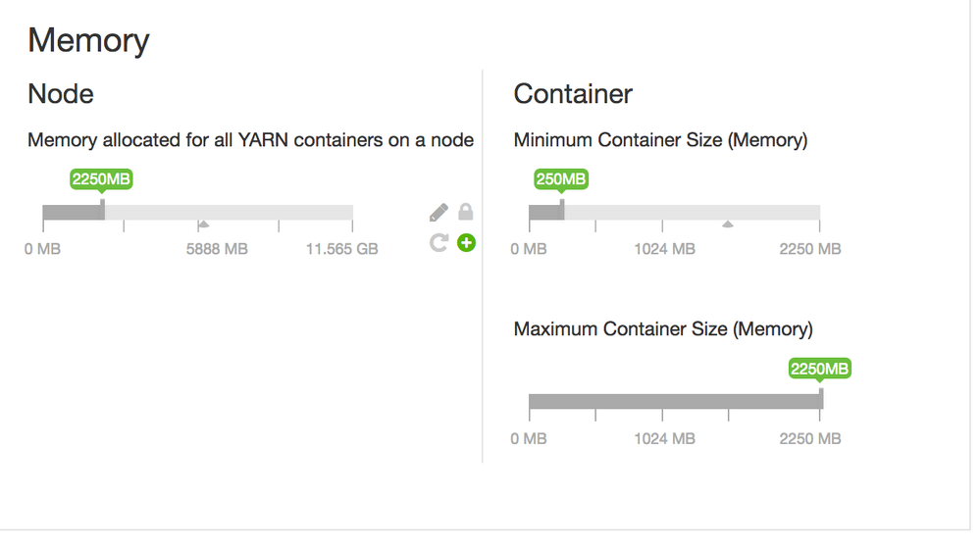Viewport: 980px width, 548px height.
Task: Click Minimum Container slider track at 1024 MB
Action: click(664, 213)
